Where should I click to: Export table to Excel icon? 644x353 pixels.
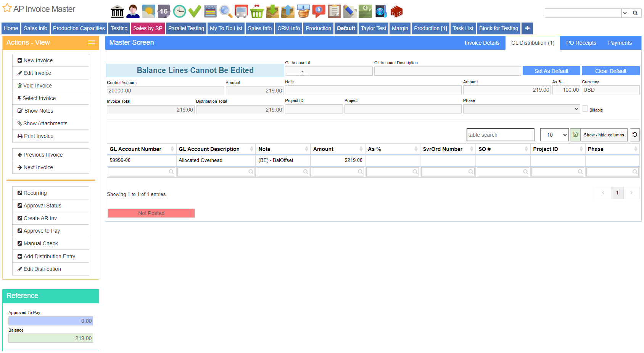click(575, 135)
